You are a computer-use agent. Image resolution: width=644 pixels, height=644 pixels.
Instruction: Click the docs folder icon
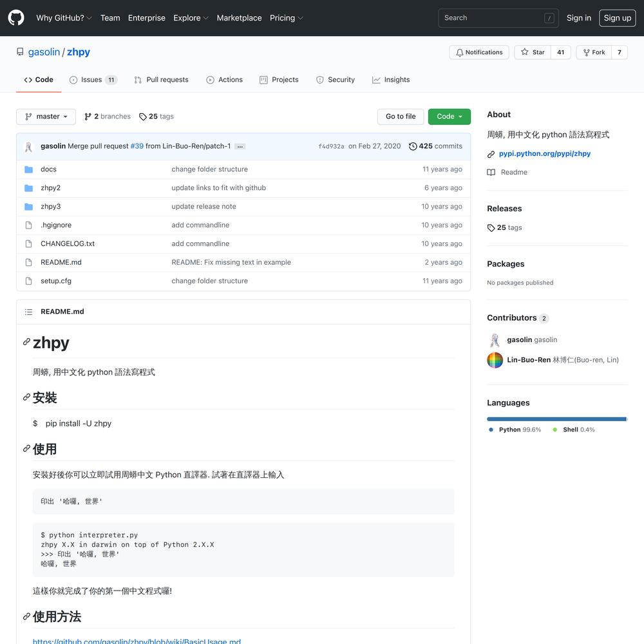pos(28,169)
